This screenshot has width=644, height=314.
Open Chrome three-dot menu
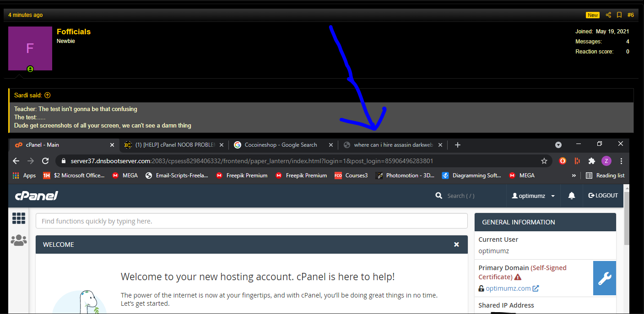[x=621, y=161]
